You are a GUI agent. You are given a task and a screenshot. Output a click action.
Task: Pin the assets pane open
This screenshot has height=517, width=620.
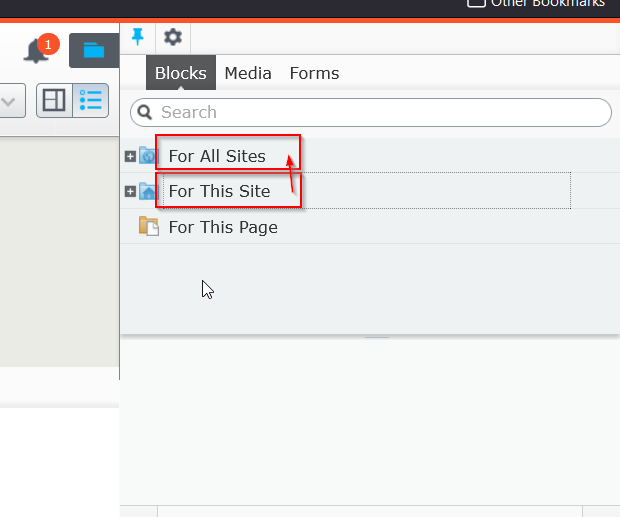(138, 37)
